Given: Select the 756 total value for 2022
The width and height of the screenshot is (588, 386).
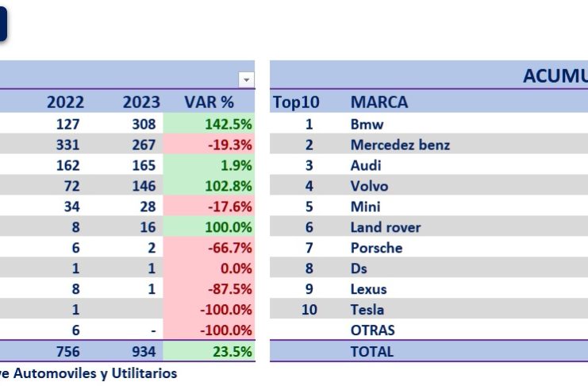Looking at the screenshot, I should click(67, 351).
